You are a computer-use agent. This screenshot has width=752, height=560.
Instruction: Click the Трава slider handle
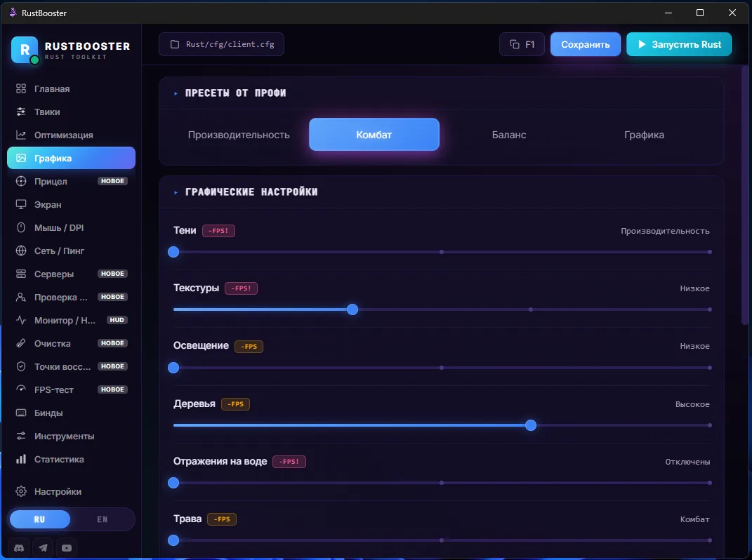tap(173, 540)
